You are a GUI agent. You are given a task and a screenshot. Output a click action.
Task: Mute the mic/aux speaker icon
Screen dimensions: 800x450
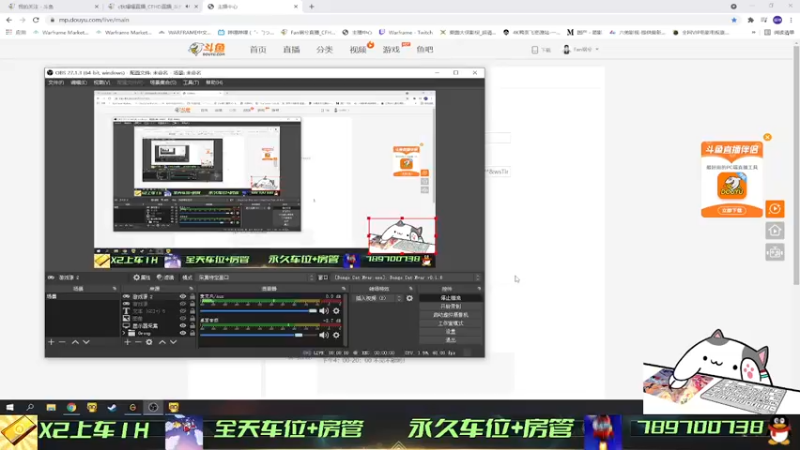tap(324, 311)
